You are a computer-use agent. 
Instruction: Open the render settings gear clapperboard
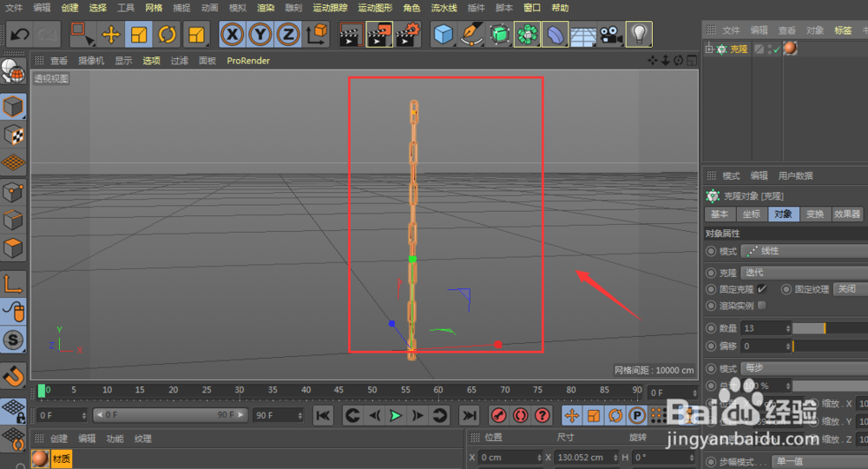click(408, 35)
